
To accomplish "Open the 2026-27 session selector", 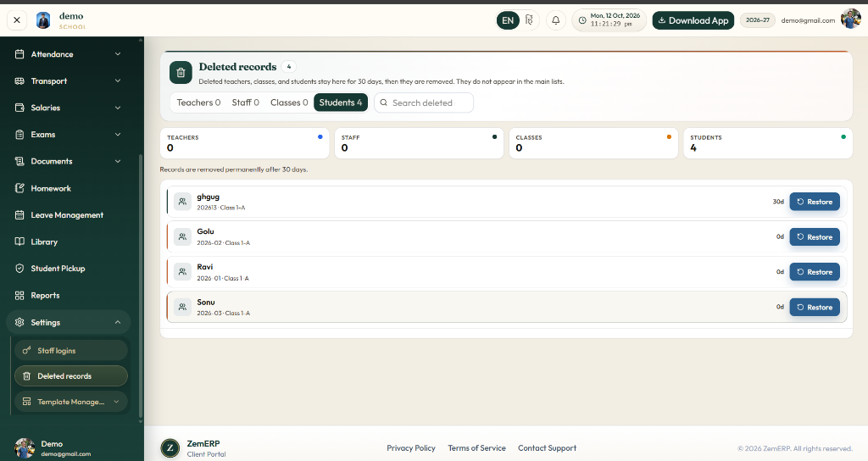I will coord(757,20).
